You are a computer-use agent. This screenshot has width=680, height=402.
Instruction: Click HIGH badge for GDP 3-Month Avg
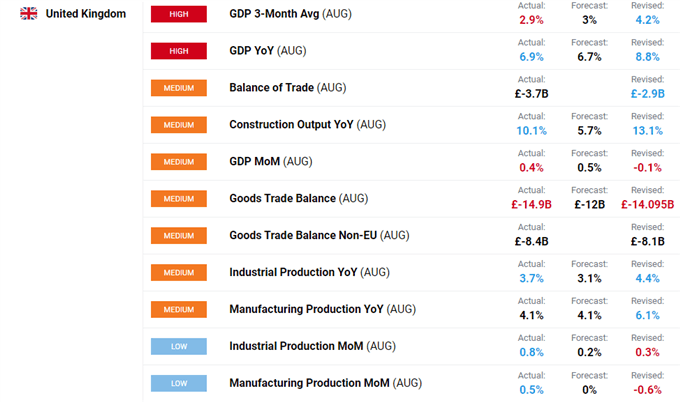(x=179, y=14)
